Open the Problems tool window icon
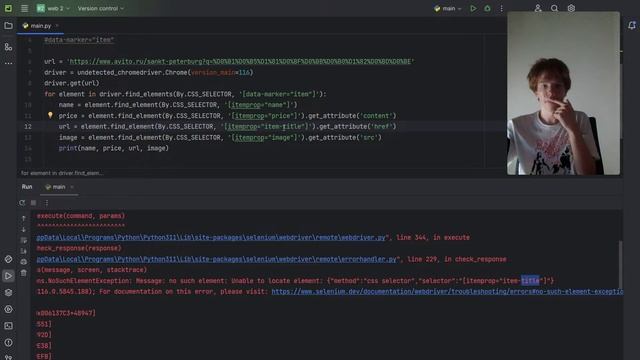The image size is (640, 360). coord(8,343)
